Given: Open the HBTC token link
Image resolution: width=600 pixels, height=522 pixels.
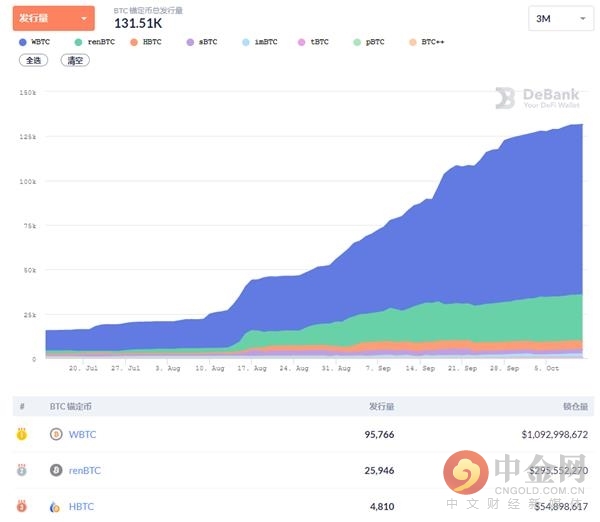Looking at the screenshot, I should tap(81, 507).
